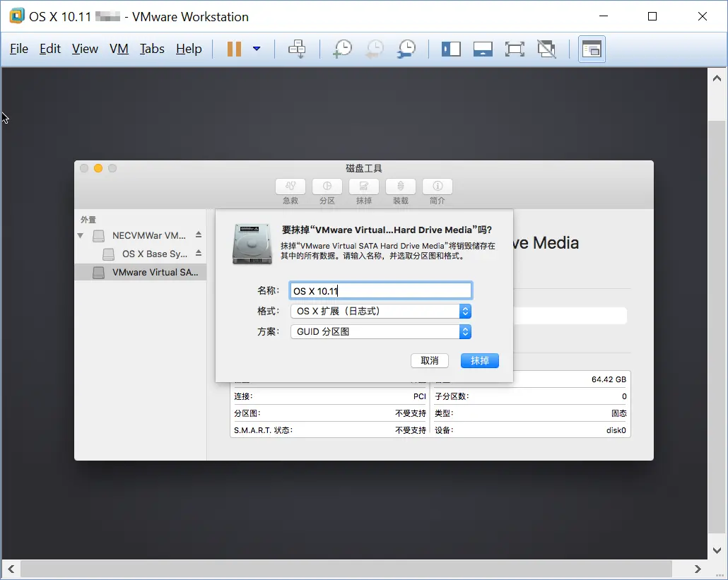The height and width of the screenshot is (580, 728).
Task: Cancel the erase dialog with 取消
Action: [x=429, y=360]
